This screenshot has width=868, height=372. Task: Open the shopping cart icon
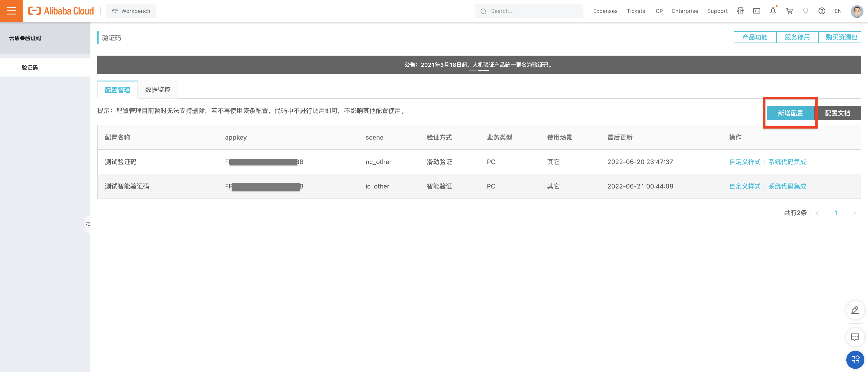click(x=789, y=11)
